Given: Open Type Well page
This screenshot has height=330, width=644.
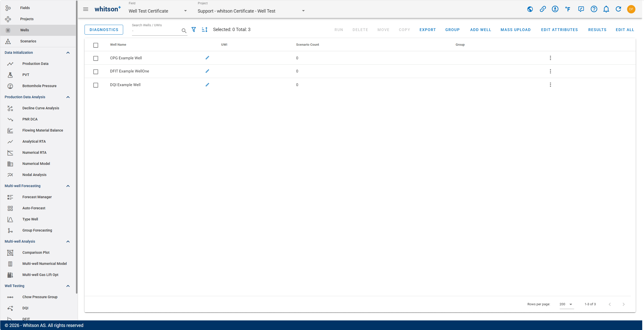Looking at the screenshot, I should click(x=38, y=219).
